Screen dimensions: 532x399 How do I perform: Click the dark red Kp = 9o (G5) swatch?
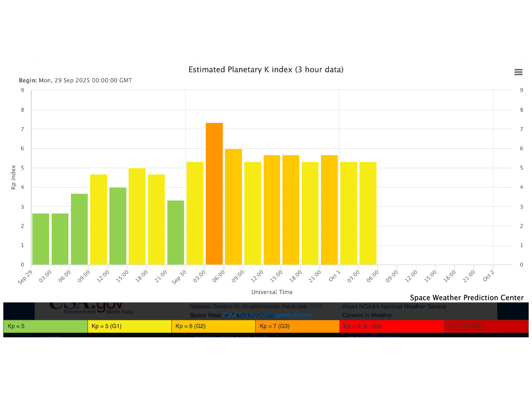486,326
